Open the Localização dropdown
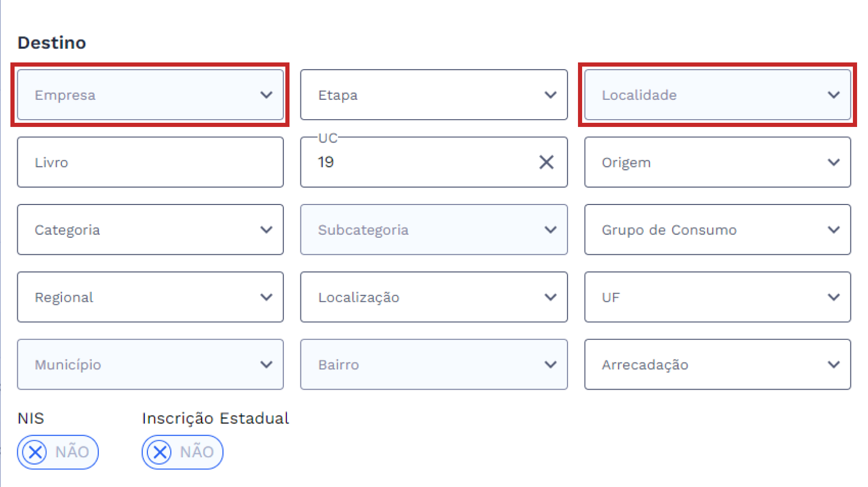Image resolution: width=868 pixels, height=487 pixels. click(x=433, y=297)
